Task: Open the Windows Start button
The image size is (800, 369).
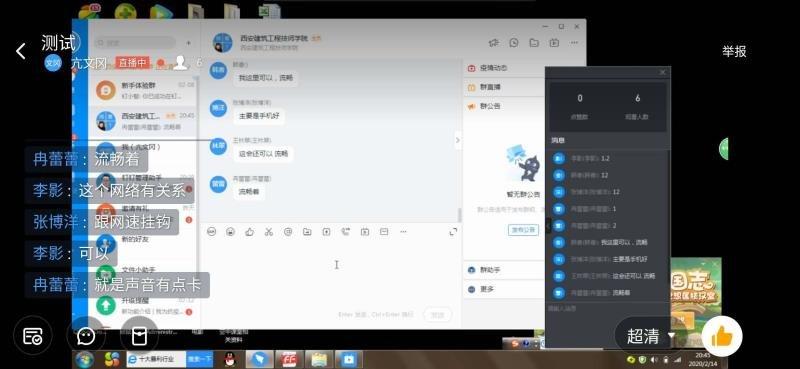Action: pyautogui.click(x=84, y=359)
